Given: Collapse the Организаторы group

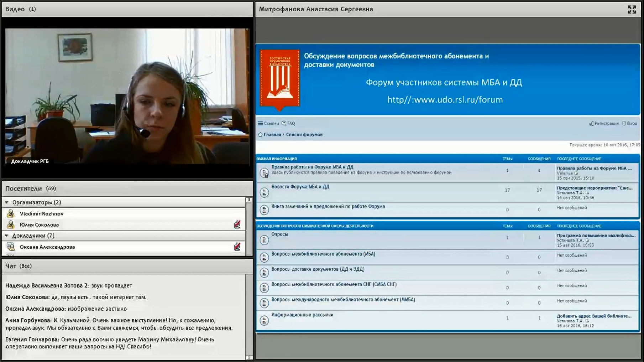Looking at the screenshot, I should tap(7, 202).
